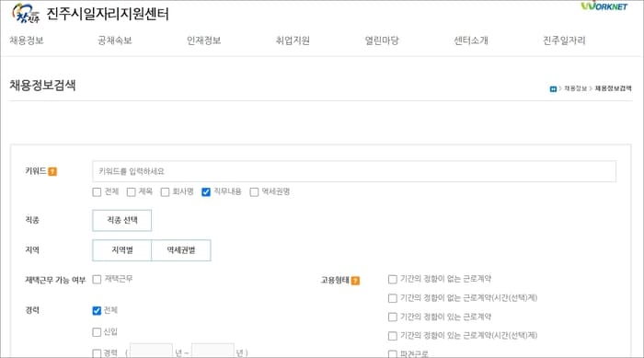
Task: Check the 회사명 checkbox
Action: pyautogui.click(x=165, y=192)
